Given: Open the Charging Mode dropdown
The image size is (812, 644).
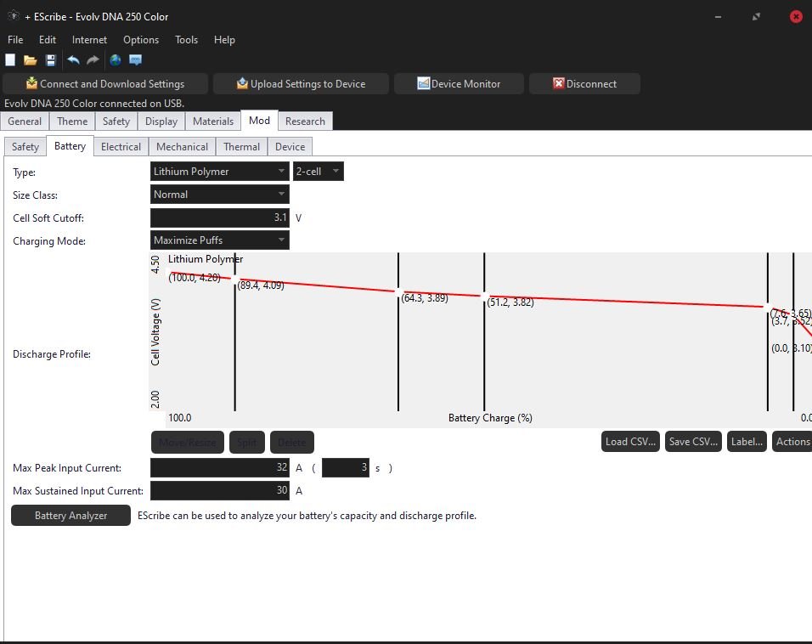Looking at the screenshot, I should coord(219,240).
